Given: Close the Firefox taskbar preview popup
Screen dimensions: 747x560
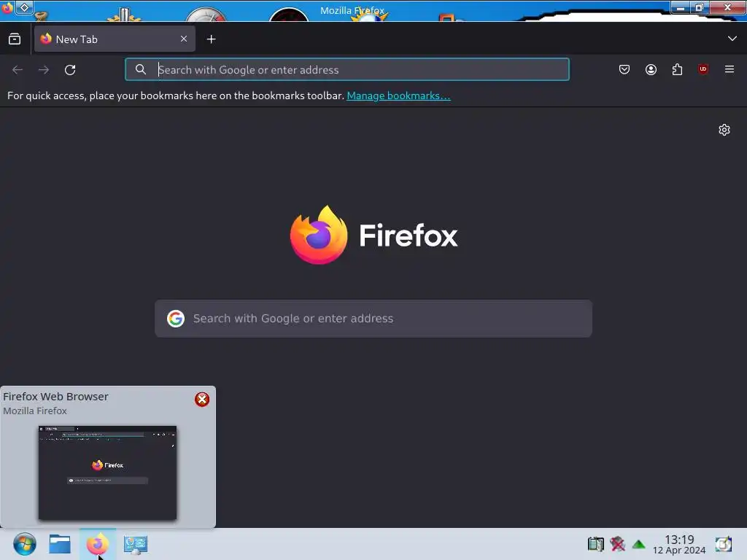Looking at the screenshot, I should [202, 399].
